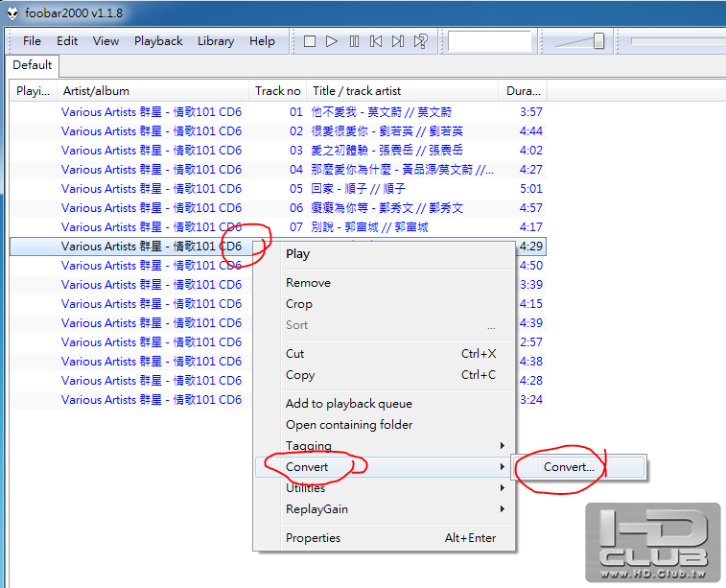Select track 06 row
The height and width of the screenshot is (588, 726).
[278, 208]
